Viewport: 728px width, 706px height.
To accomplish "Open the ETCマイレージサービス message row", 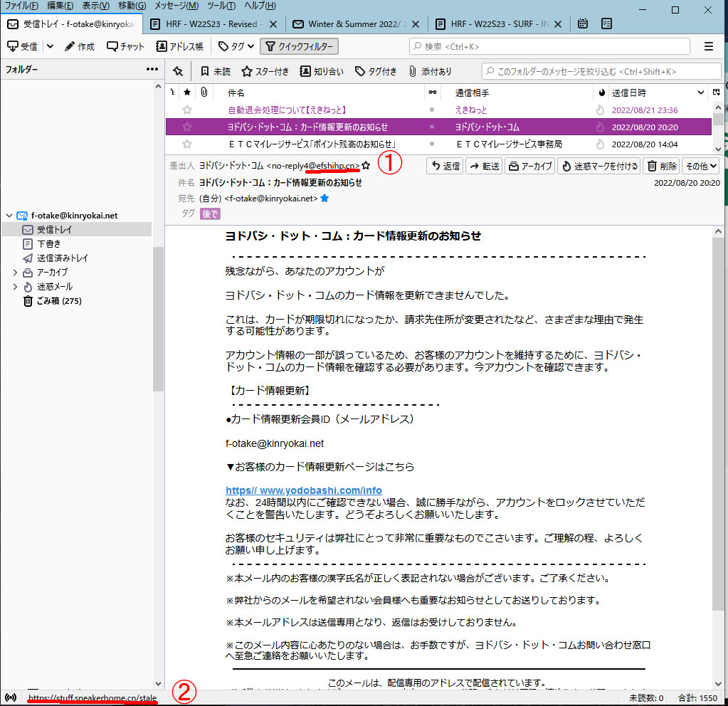I will point(438,144).
